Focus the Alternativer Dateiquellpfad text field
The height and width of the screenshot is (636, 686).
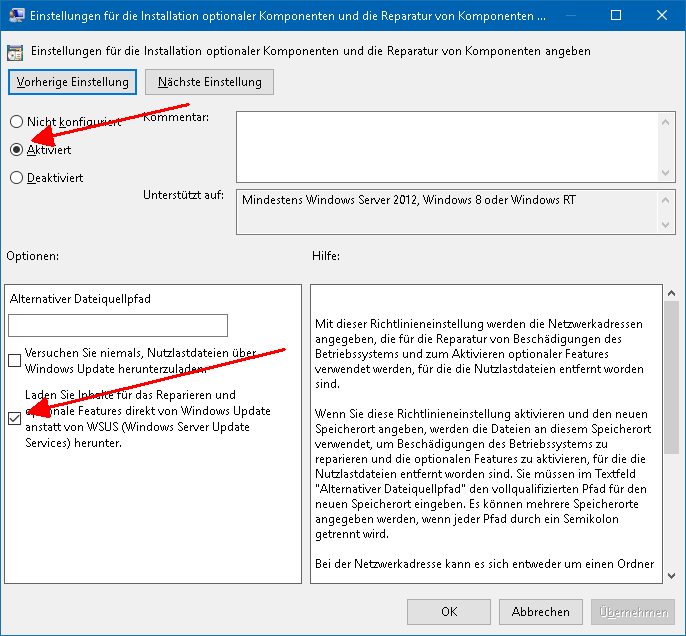pos(118,325)
